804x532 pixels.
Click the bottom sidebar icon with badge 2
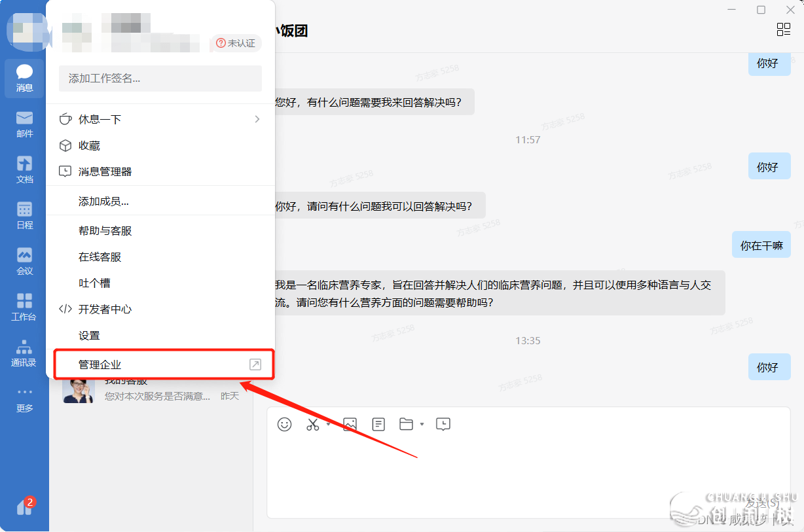24,507
